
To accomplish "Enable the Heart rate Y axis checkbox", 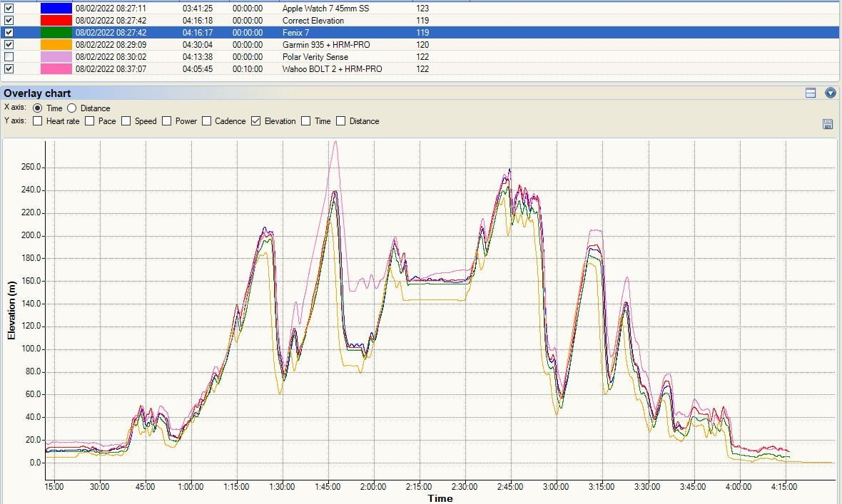I will (37, 121).
